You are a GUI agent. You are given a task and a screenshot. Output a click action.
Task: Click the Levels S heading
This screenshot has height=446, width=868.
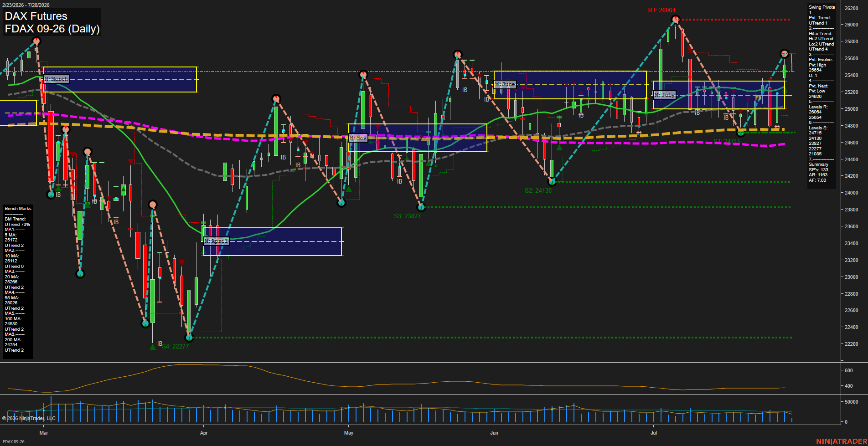click(818, 128)
